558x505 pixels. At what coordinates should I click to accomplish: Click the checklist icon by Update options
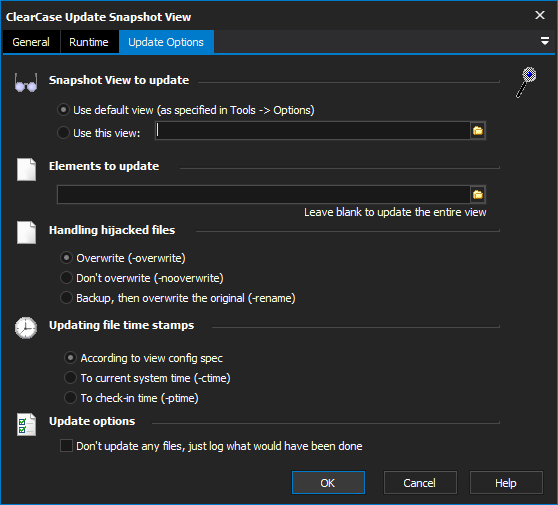tap(26, 424)
